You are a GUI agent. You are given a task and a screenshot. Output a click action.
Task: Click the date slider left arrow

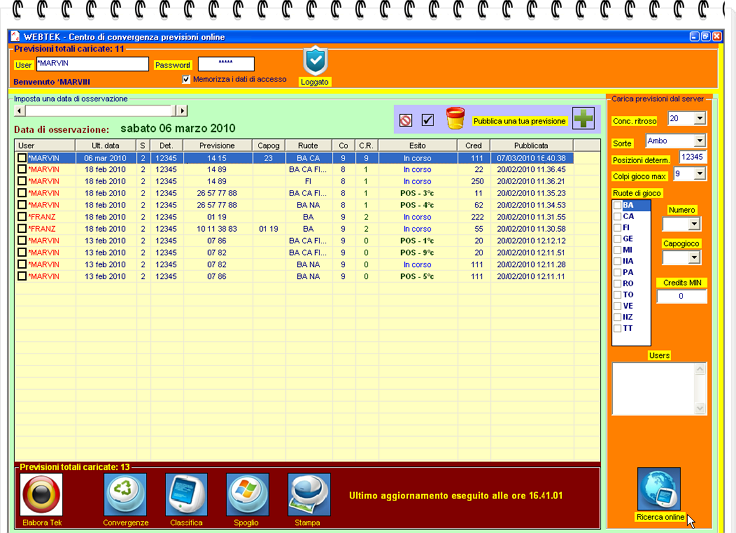point(19,111)
